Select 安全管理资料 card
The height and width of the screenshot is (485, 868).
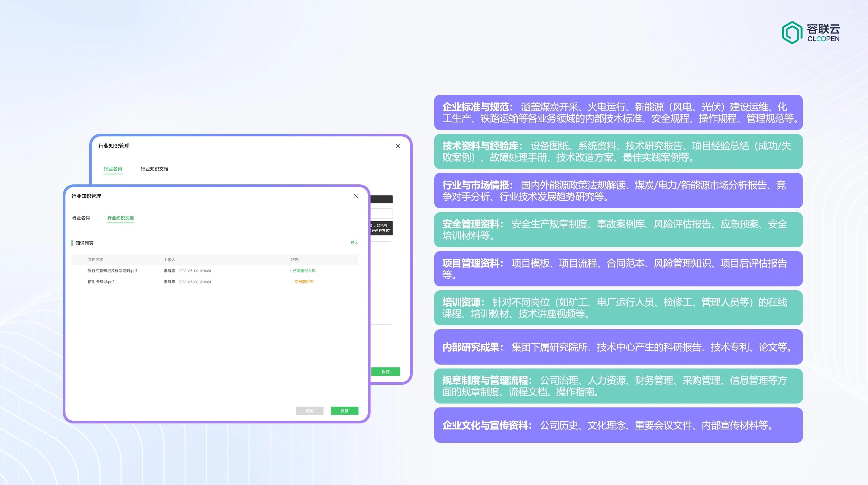click(x=618, y=230)
